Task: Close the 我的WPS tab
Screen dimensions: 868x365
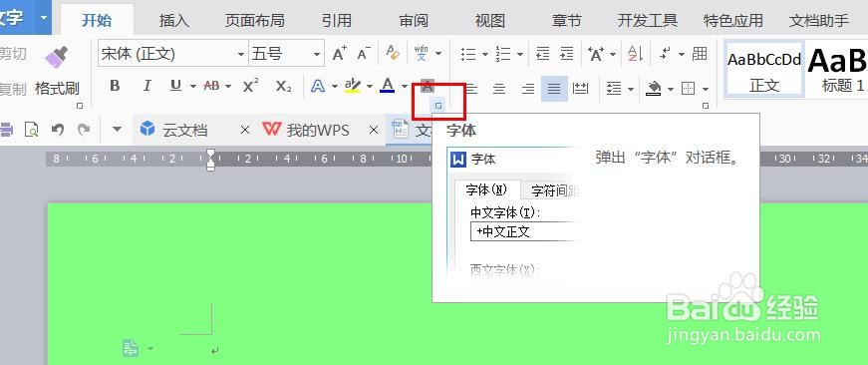Action: (374, 131)
